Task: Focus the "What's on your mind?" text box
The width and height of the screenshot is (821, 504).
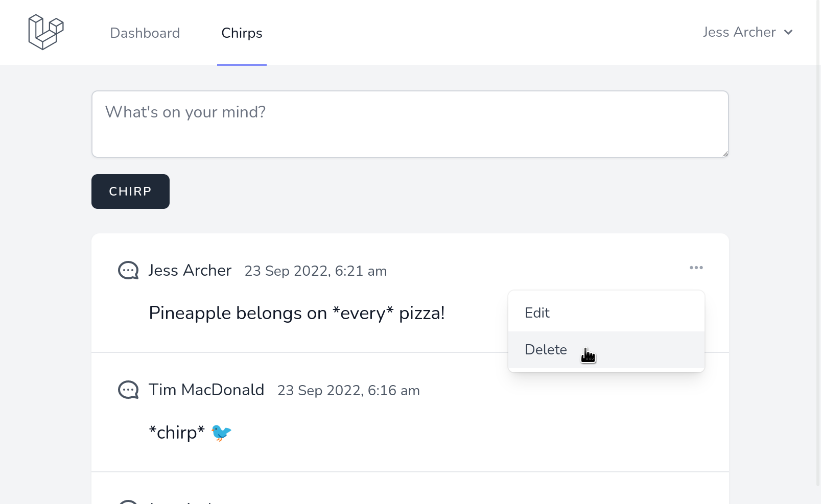Action: (x=410, y=124)
